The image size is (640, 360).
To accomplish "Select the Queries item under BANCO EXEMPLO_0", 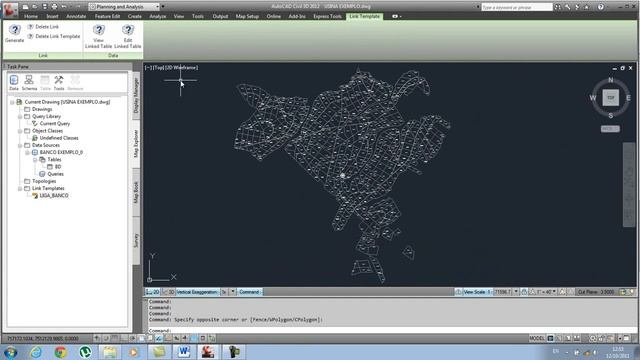I will (x=56, y=174).
